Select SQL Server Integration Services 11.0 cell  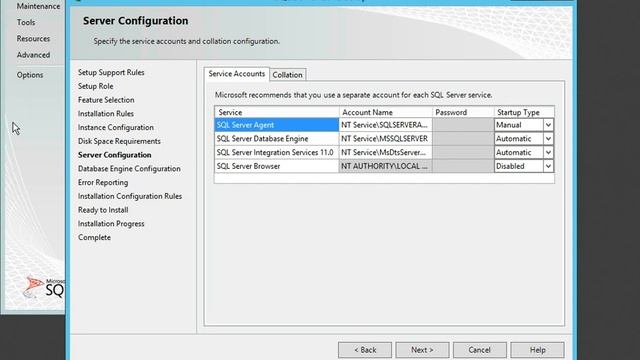[x=276, y=153]
